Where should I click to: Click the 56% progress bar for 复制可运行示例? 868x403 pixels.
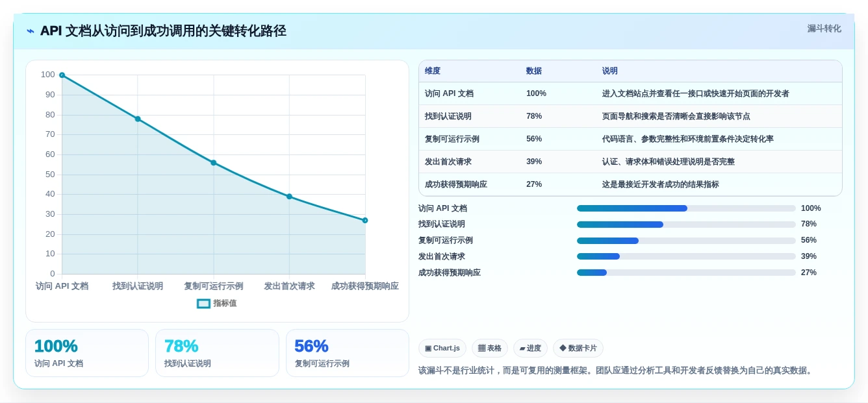(686, 240)
